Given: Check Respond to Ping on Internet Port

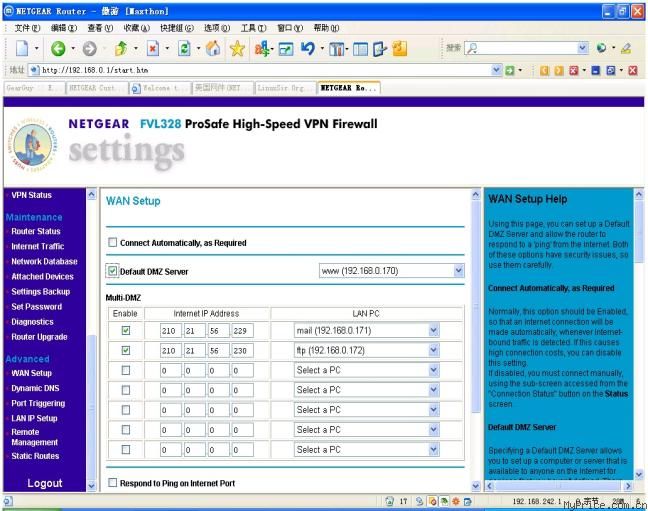Looking at the screenshot, I should 112,482.
